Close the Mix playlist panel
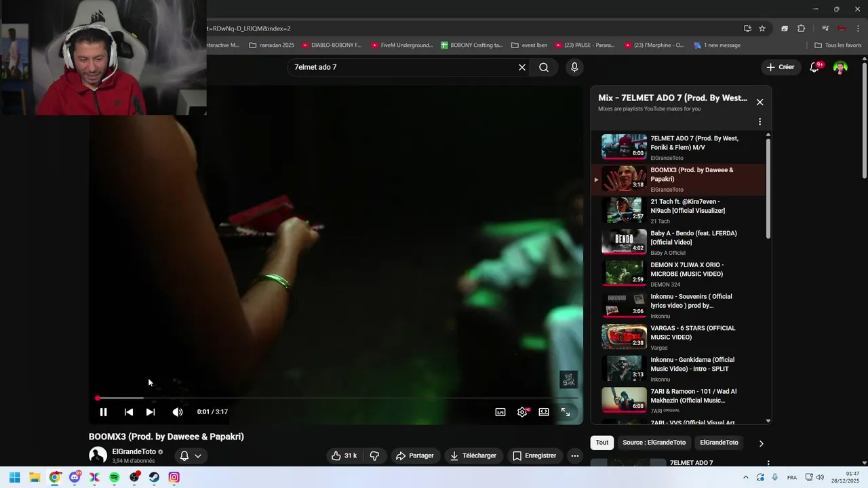 click(x=759, y=102)
